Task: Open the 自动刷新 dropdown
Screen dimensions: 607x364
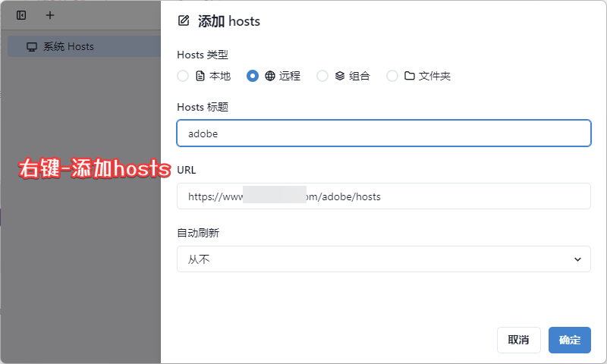Action: click(384, 259)
